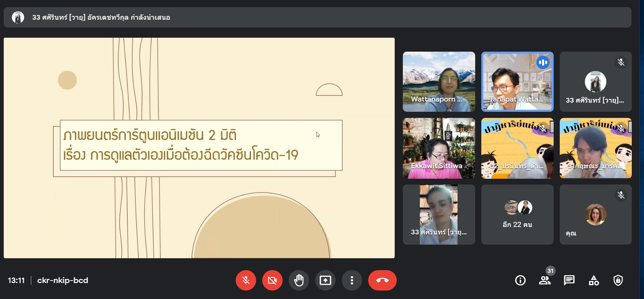Viewport: 644px width, 299px height.
Task: Open the chat panel
Action: tap(569, 280)
